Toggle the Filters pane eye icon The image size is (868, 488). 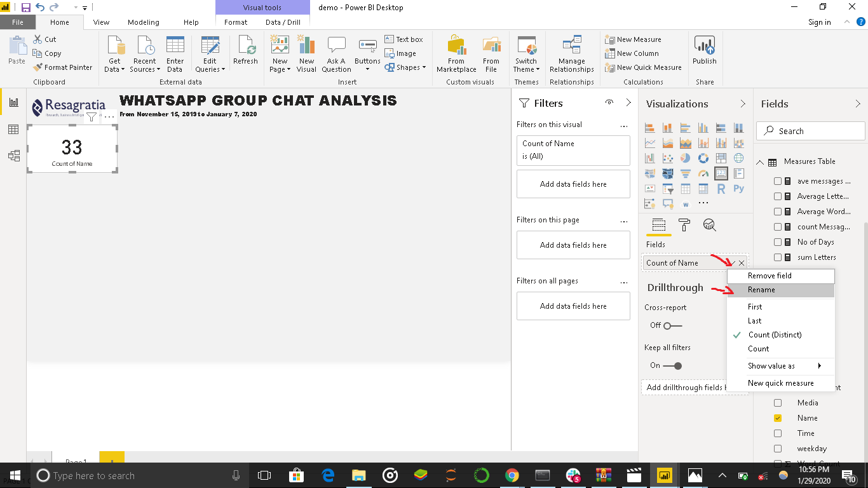609,103
